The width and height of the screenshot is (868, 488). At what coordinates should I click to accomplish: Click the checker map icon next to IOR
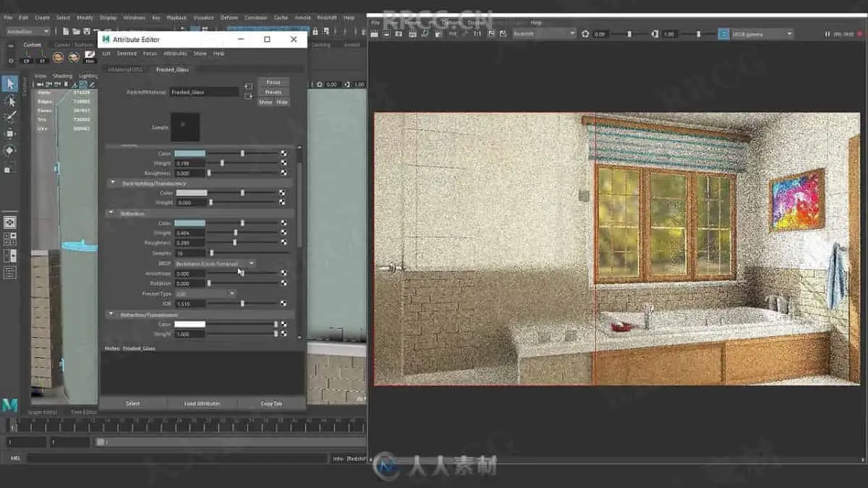coord(284,304)
